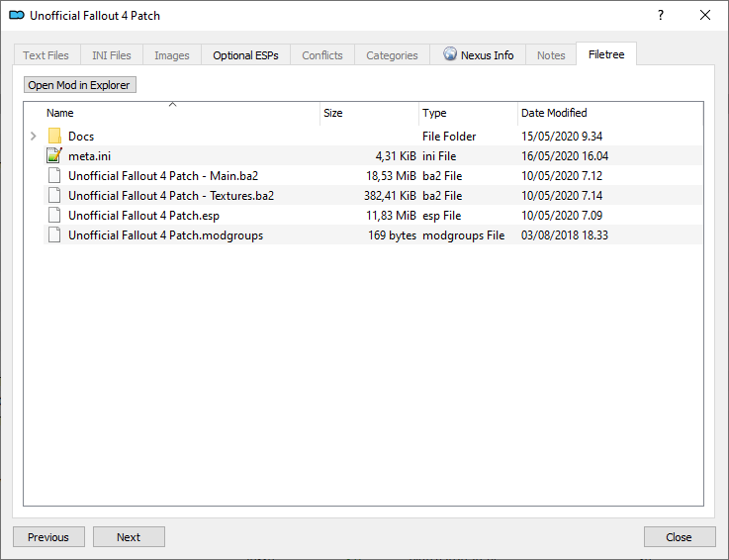Image resolution: width=729 pixels, height=560 pixels.
Task: Expand the Docs folder arrow
Action: 33,137
